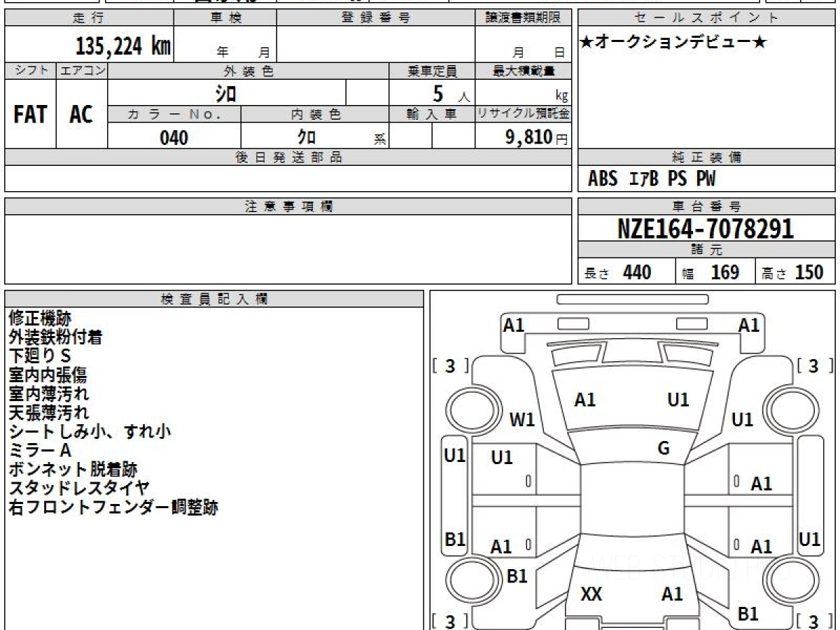Viewport: 840px width, 630px height.
Task: Select the G mark on the windshield
Action: coord(664,449)
